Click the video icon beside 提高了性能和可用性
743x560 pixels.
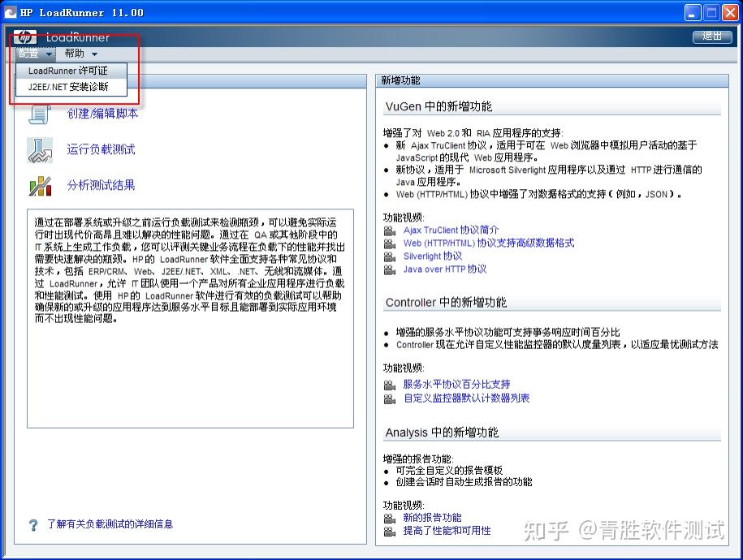pyautogui.click(x=390, y=532)
